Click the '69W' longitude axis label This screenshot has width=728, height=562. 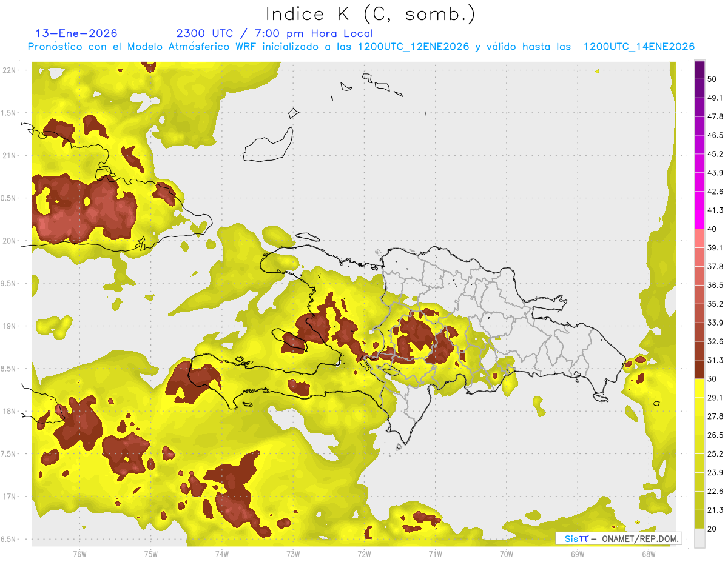[x=578, y=554]
